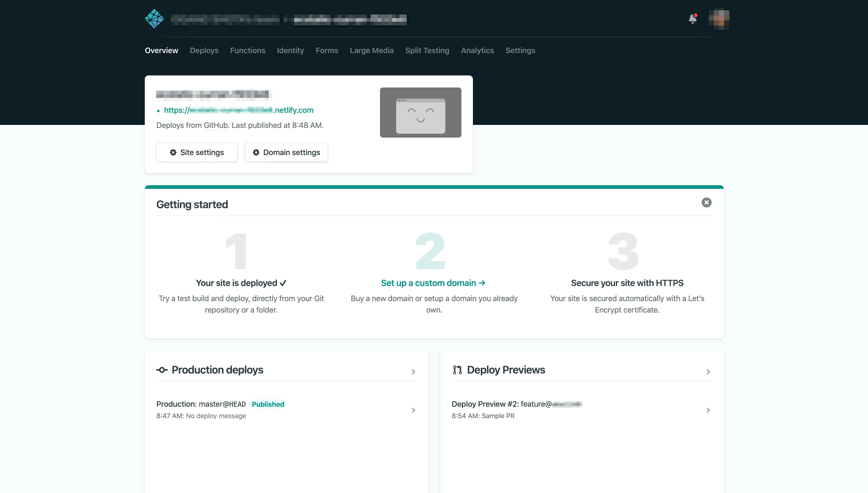Open the user avatar menu

click(719, 18)
